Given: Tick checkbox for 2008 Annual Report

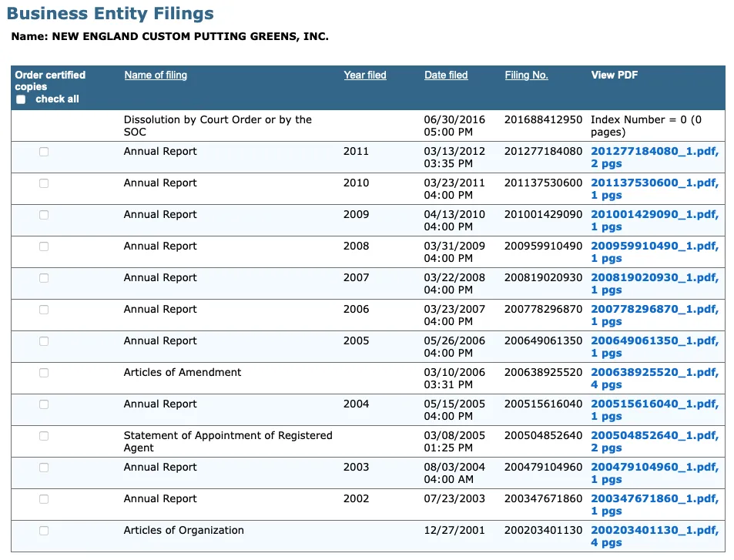Looking at the screenshot, I should [44, 246].
